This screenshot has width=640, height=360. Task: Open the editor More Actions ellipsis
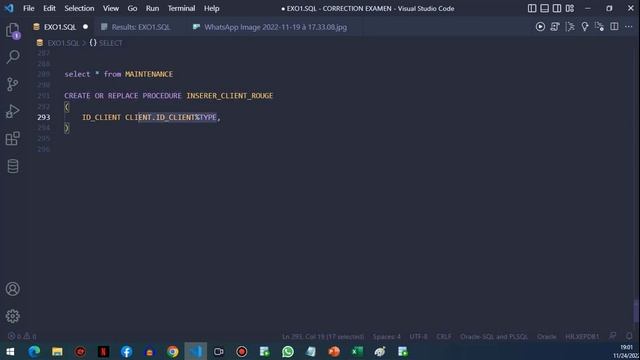point(629,27)
